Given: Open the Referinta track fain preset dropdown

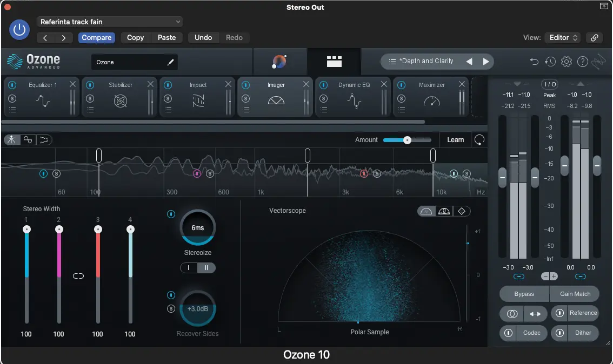Looking at the screenshot, I should pyautogui.click(x=110, y=22).
